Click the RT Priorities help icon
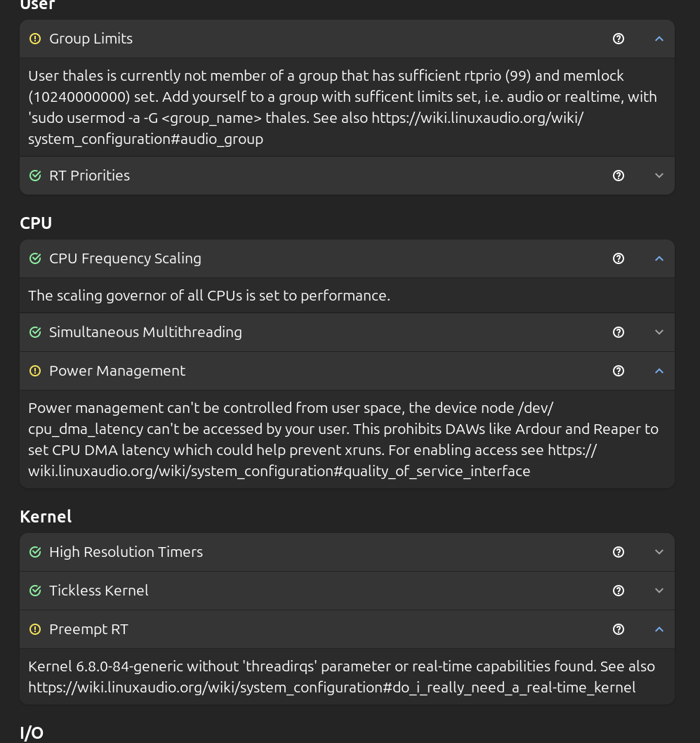 pos(619,176)
